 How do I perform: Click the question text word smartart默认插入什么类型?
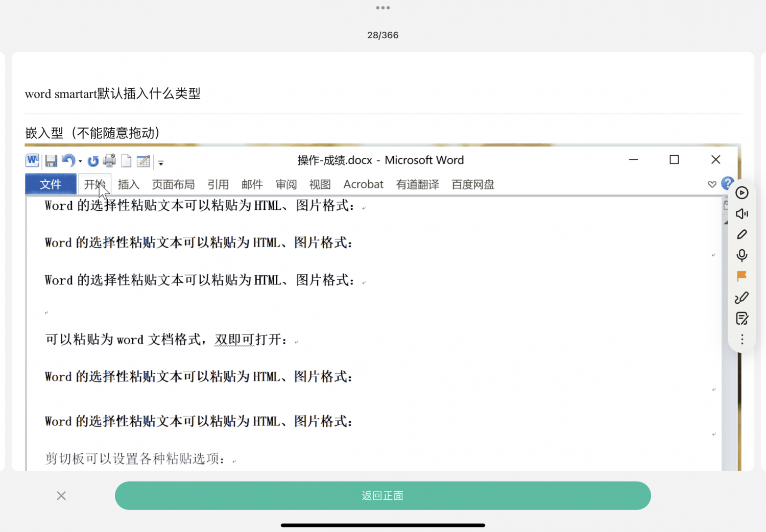point(112,94)
